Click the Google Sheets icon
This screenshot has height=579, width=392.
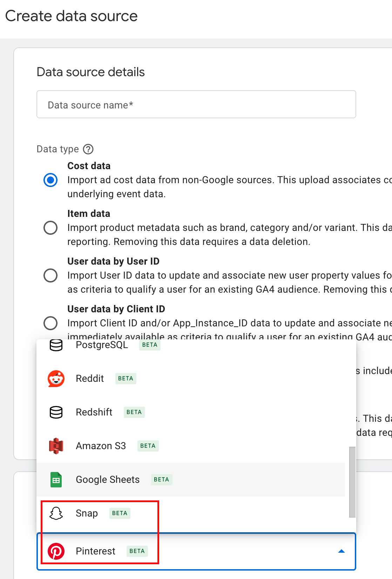click(x=56, y=480)
